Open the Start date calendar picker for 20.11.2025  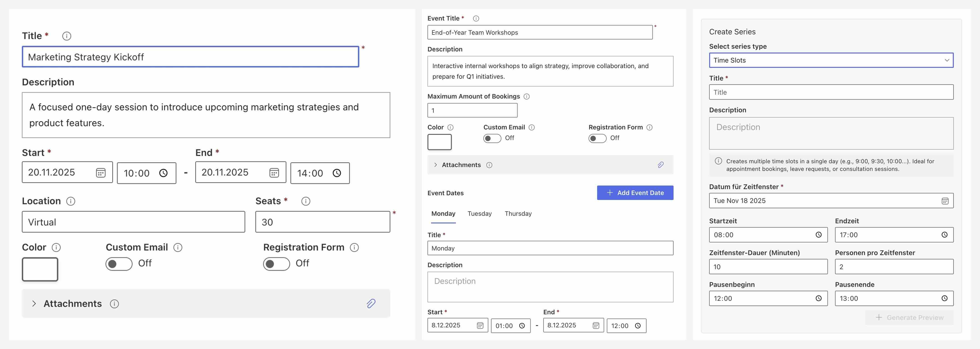101,173
